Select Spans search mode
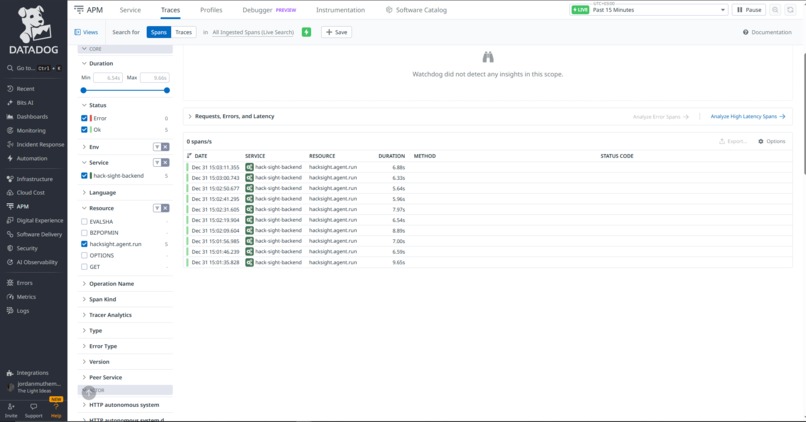 pos(159,32)
